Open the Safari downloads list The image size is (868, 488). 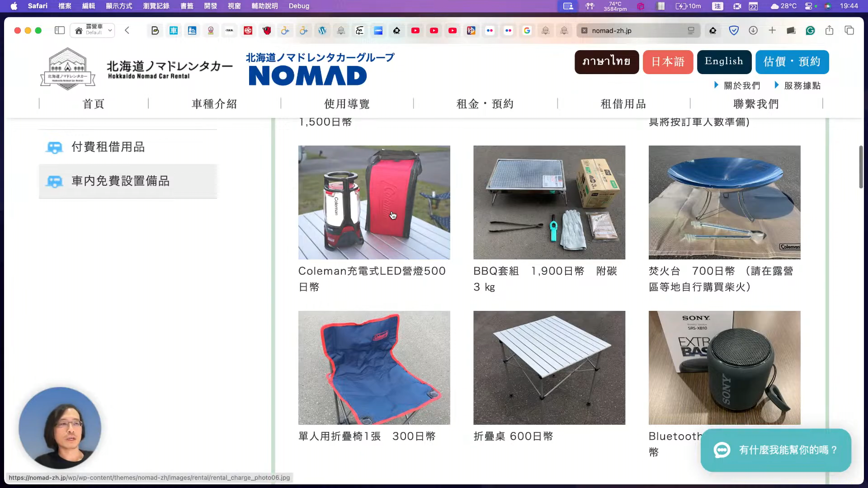pos(753,30)
